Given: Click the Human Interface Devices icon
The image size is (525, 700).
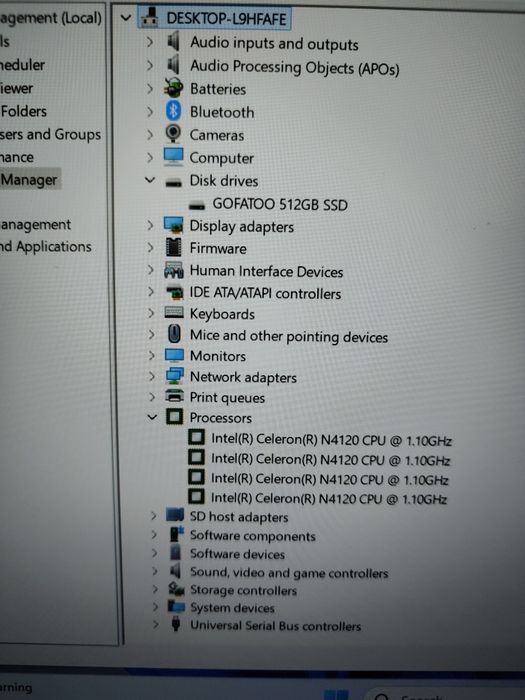Looking at the screenshot, I should tap(174, 270).
